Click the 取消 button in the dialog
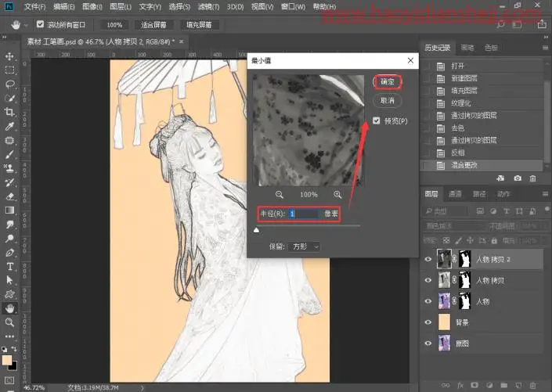552x392 pixels. click(388, 101)
